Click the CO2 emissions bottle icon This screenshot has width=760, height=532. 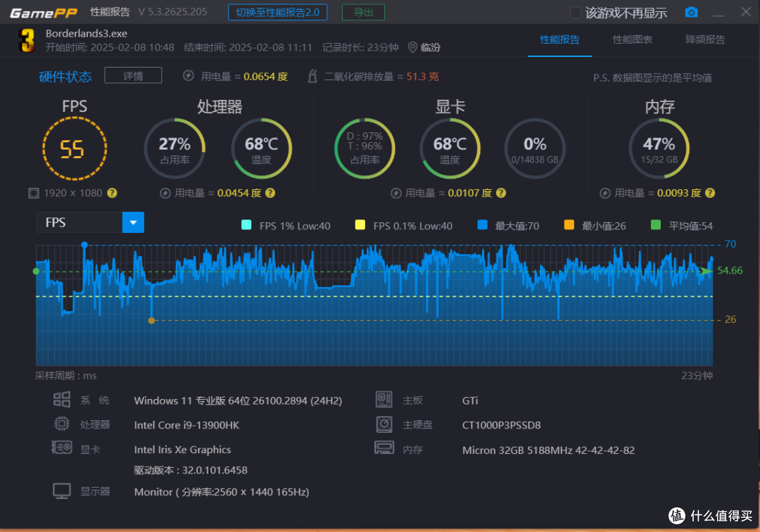tap(312, 76)
